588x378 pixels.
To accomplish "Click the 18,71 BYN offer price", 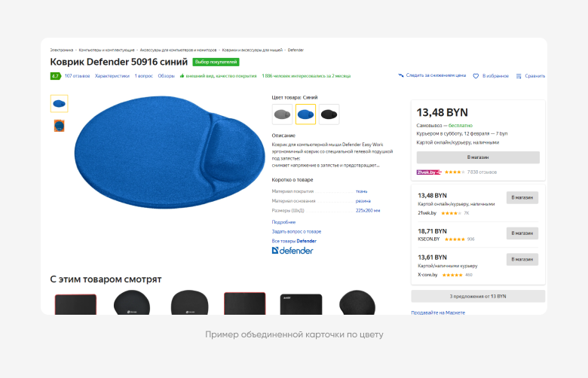I will point(433,231).
